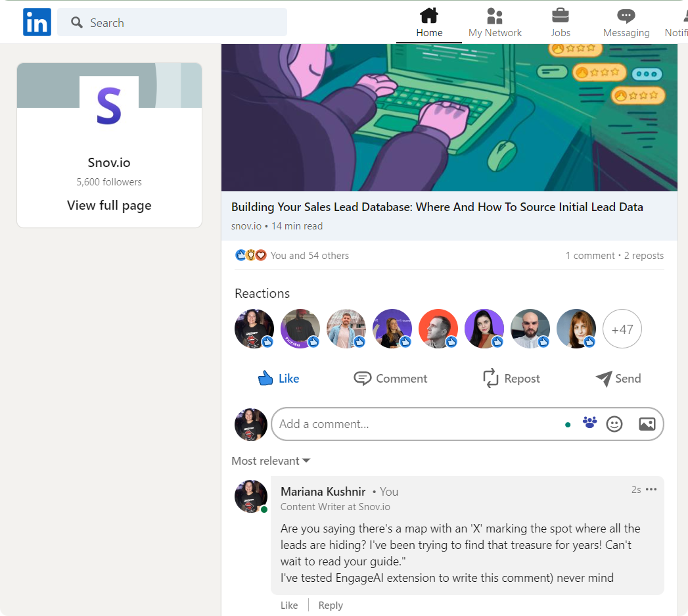This screenshot has height=616, width=688.
Task: Click the paw extension icon in comment box
Action: coord(589,422)
